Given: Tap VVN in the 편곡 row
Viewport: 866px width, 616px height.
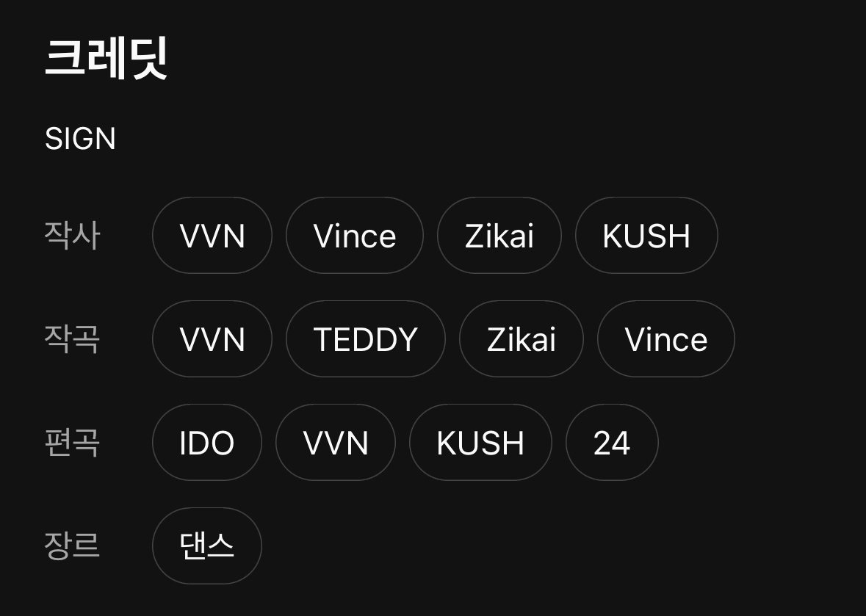Looking at the screenshot, I should 335,443.
